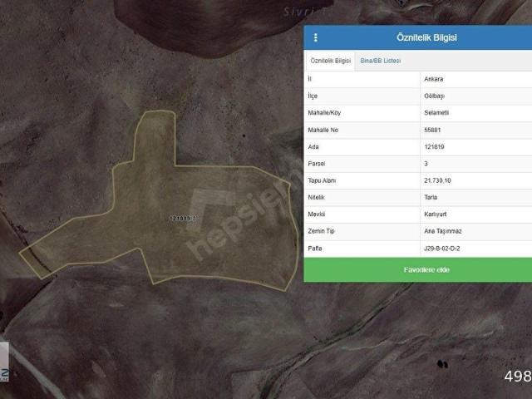This screenshot has width=532, height=399.
Task: Click the Öznitelik Bilgisi panel header title
Action: (x=426, y=37)
